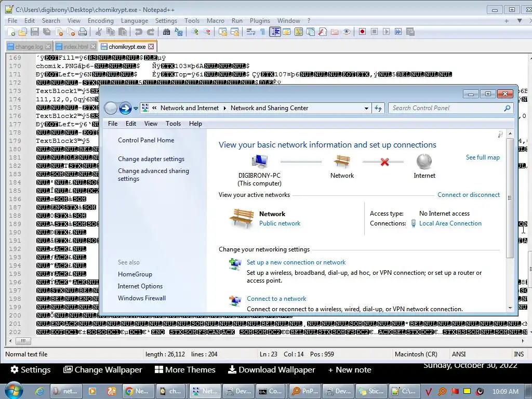Click the Internet globe icon

click(424, 162)
